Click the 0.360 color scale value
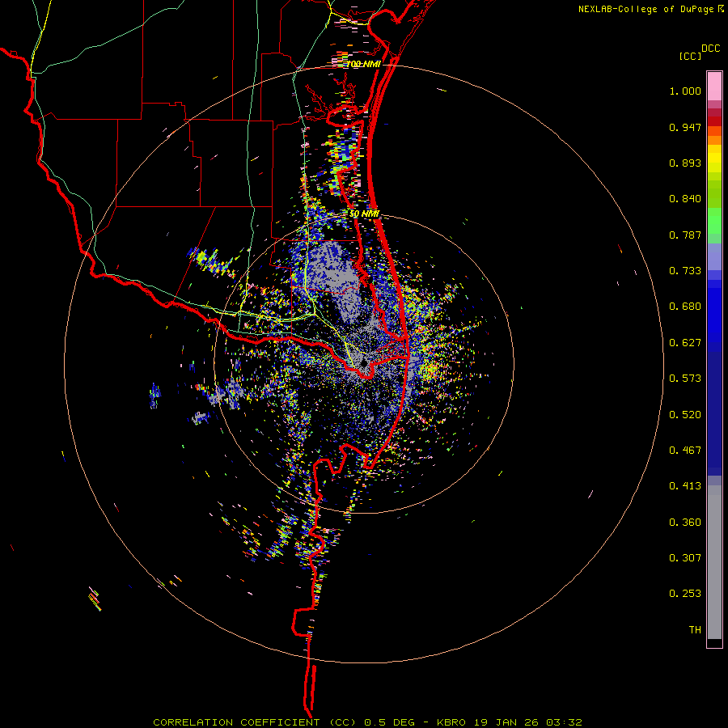 (685, 523)
